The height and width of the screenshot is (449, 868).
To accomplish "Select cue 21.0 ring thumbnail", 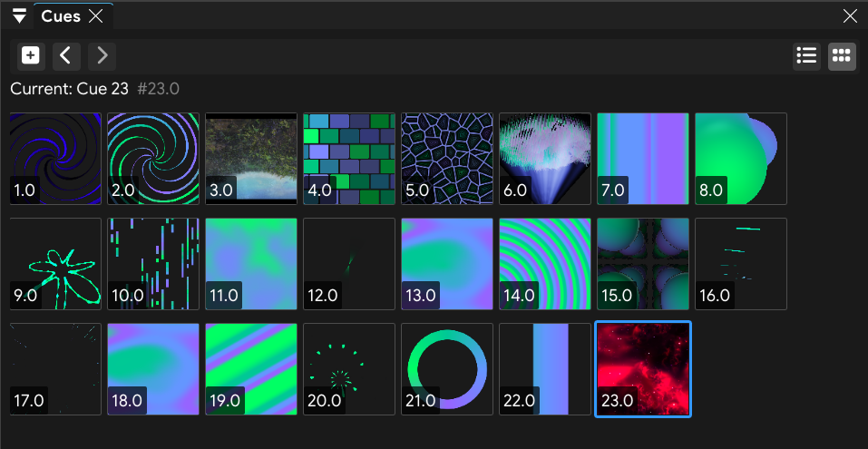I will 447,369.
